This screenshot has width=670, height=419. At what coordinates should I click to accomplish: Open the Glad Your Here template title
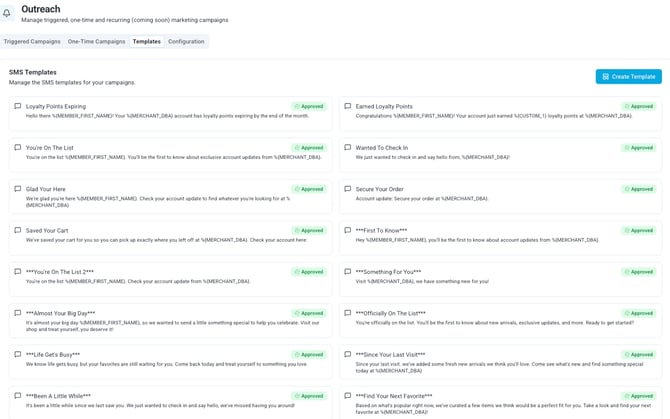coord(46,189)
